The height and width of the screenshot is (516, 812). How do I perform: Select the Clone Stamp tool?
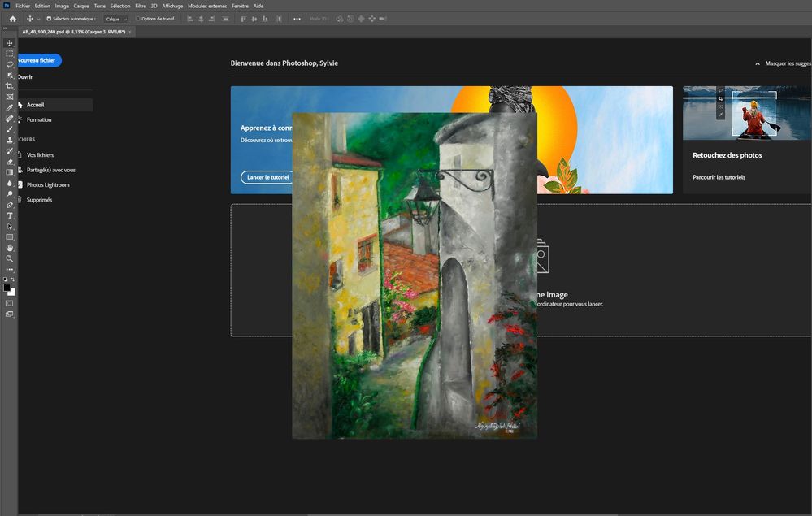9,140
